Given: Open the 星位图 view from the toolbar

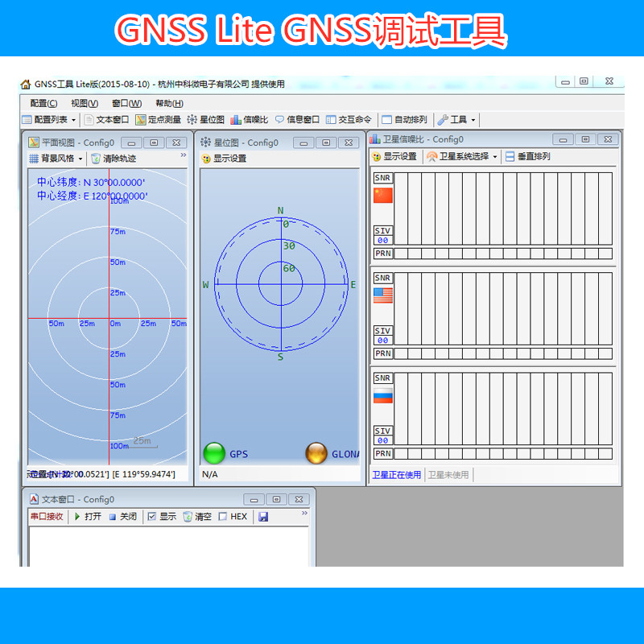Looking at the screenshot, I should coord(205,119).
